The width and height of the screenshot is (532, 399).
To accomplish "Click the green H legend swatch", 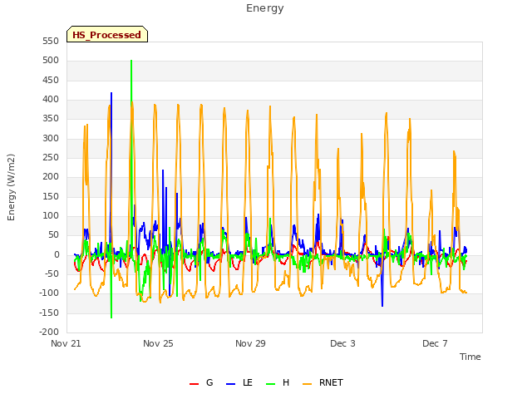I will pos(270,384).
